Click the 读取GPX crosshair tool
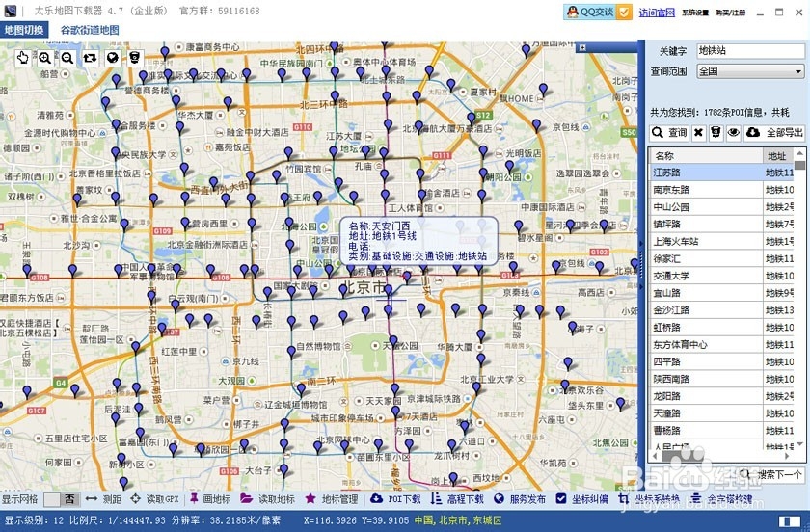Screen dimensions: 810x532 (x=154, y=499)
